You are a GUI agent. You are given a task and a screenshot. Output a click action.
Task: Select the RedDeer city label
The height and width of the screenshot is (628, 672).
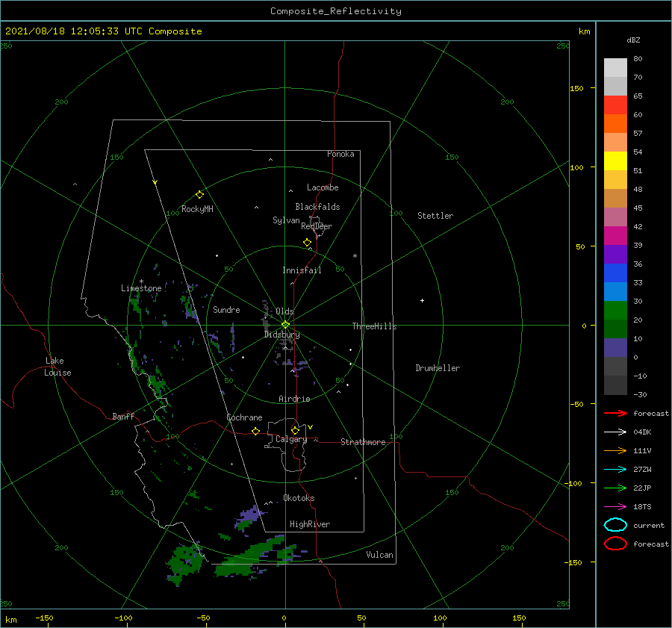(x=317, y=226)
